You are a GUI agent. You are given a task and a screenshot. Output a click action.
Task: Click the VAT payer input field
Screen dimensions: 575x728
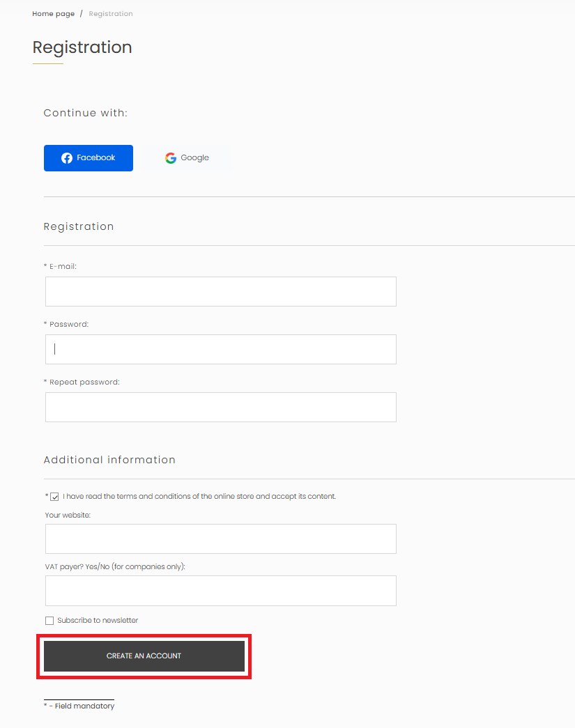point(220,590)
